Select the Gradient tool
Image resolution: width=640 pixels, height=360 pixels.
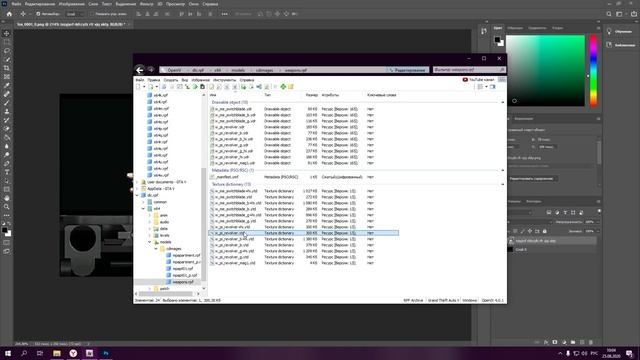7,137
